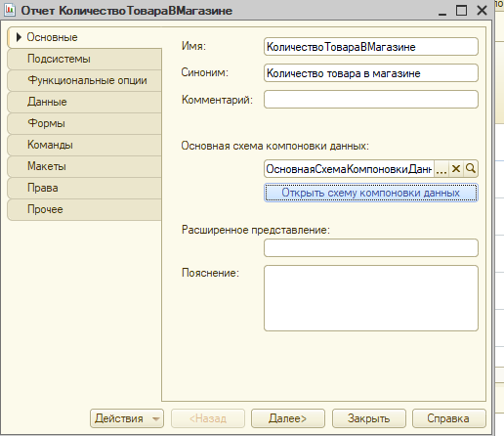Viewport: 504px width, 436px height.
Task: Select the Данные tab
Action: [x=84, y=102]
